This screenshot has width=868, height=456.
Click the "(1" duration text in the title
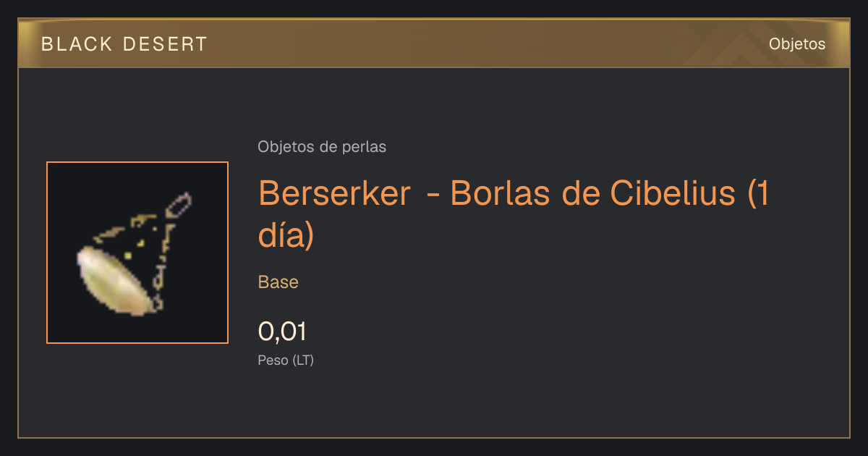tap(757, 194)
